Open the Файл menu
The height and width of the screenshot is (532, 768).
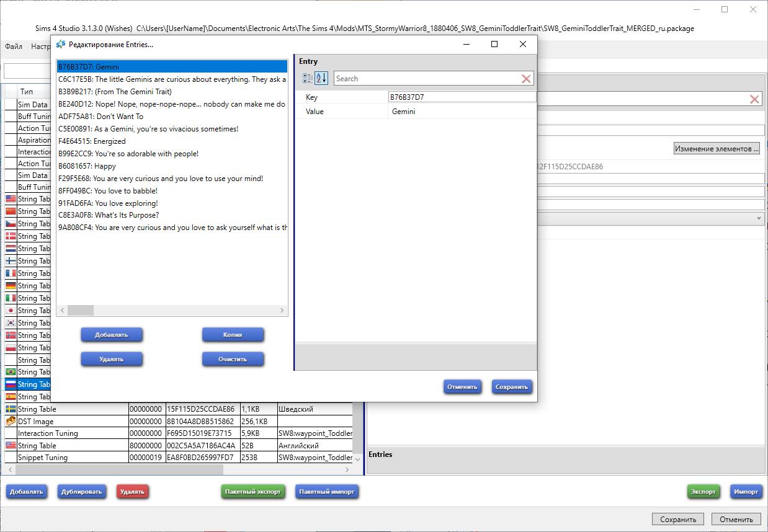(13, 47)
